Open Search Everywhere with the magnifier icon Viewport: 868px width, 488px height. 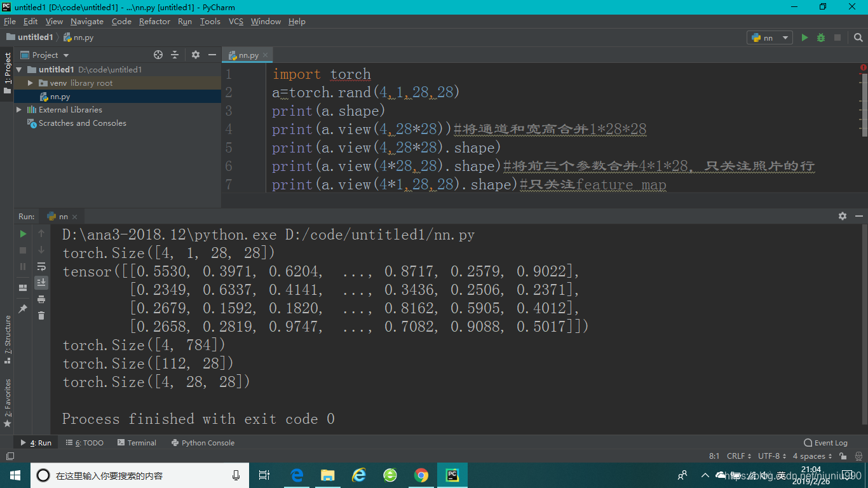[x=858, y=37]
